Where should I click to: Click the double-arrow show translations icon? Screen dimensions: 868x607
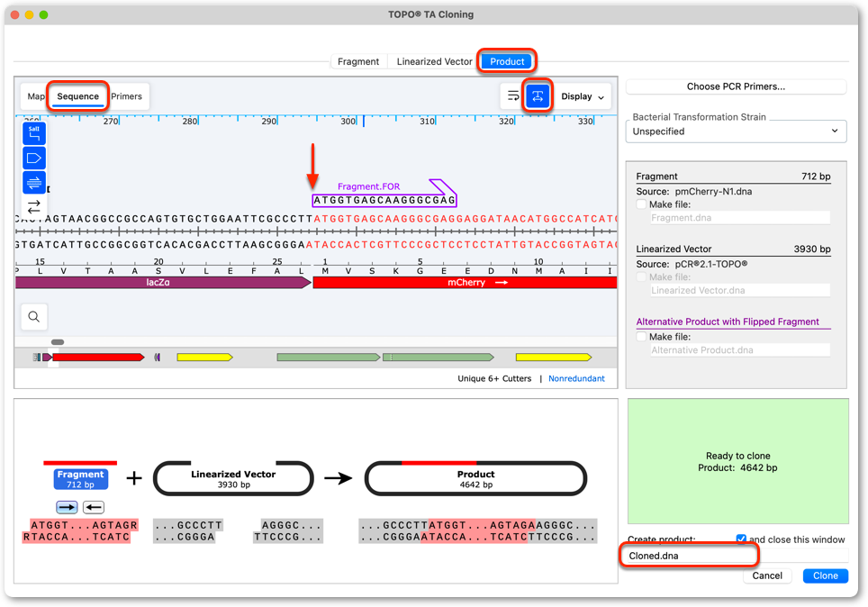click(34, 206)
